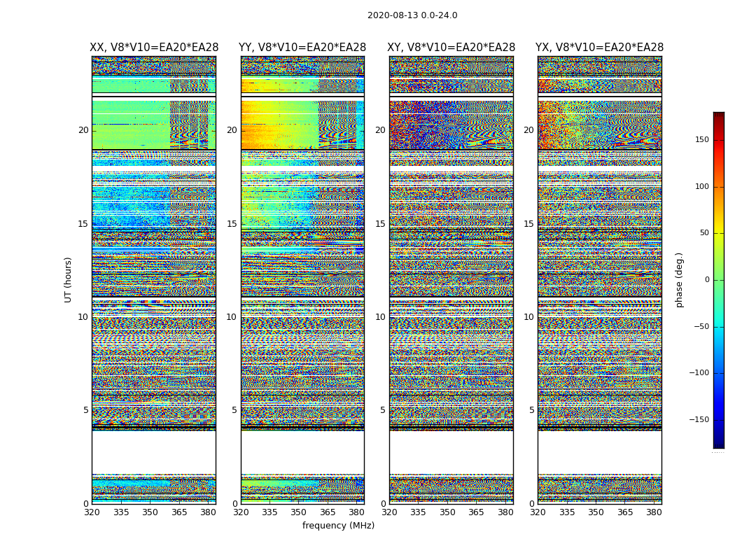735x560 pixels.
Task: Click the YX panel x-tick label 365
Action: tap(625, 512)
